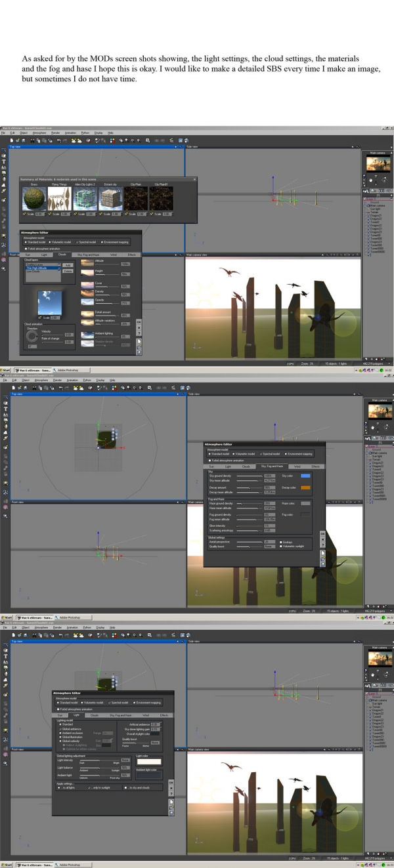Screen dimensions: 394x868
Task: Click the magnifier tool in Clouds-tab left toolbar
Action: (3, 260)
